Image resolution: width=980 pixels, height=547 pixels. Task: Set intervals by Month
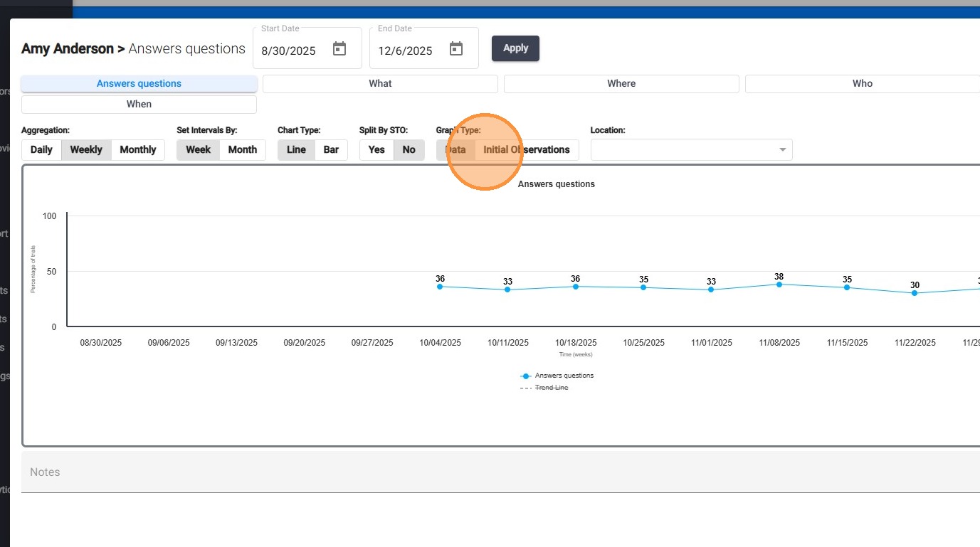pos(242,150)
